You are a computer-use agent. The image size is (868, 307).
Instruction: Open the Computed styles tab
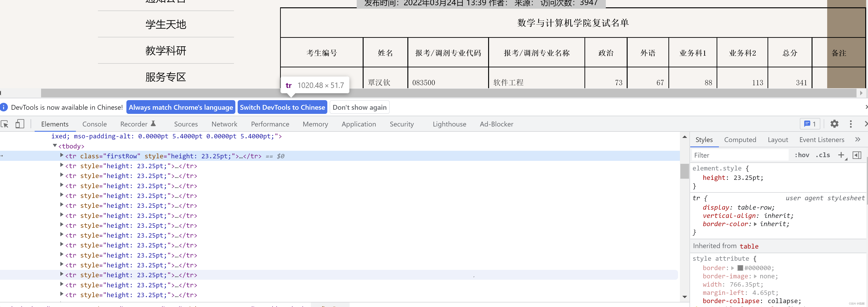point(740,140)
